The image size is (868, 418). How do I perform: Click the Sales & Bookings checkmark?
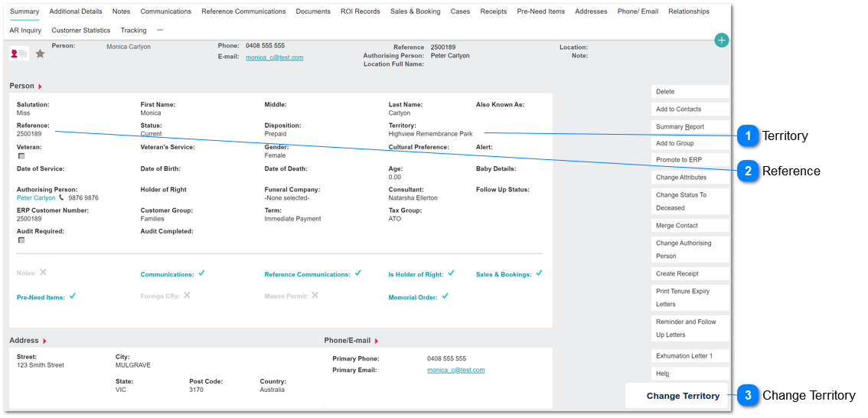(539, 273)
